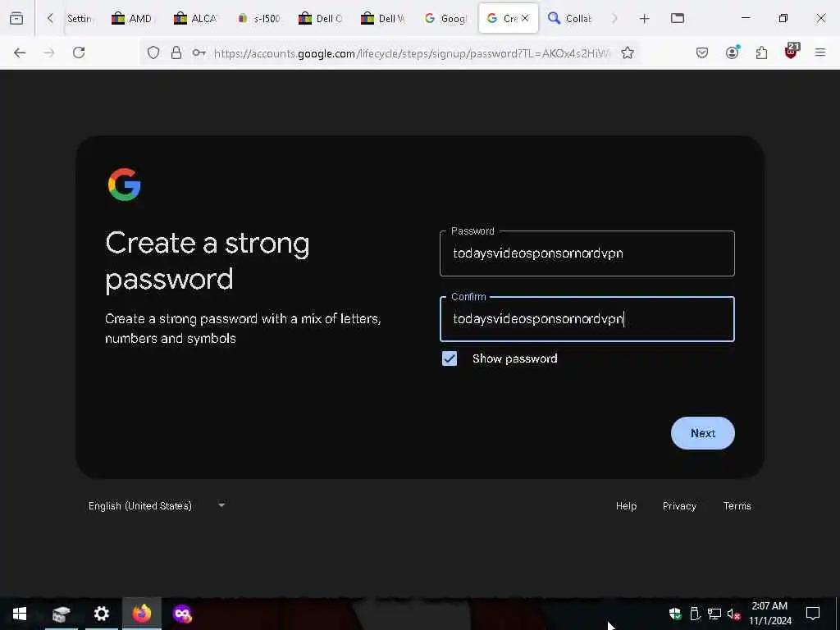Image resolution: width=840 pixels, height=630 pixels.
Task: Open the clock showing 2:07 AM
Action: [769, 614]
